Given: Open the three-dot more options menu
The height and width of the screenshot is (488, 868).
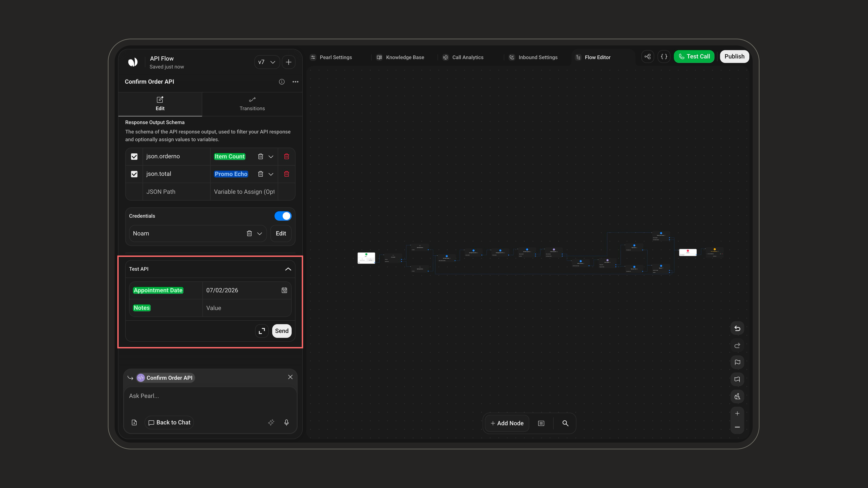Looking at the screenshot, I should coord(295,82).
